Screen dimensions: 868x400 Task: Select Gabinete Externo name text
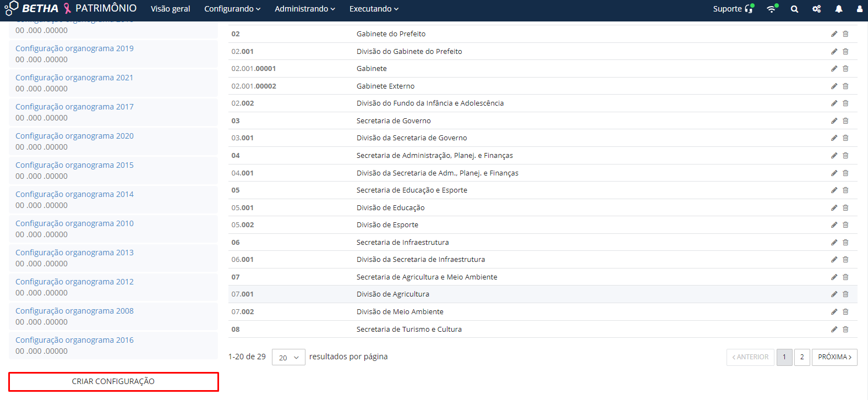coord(385,86)
